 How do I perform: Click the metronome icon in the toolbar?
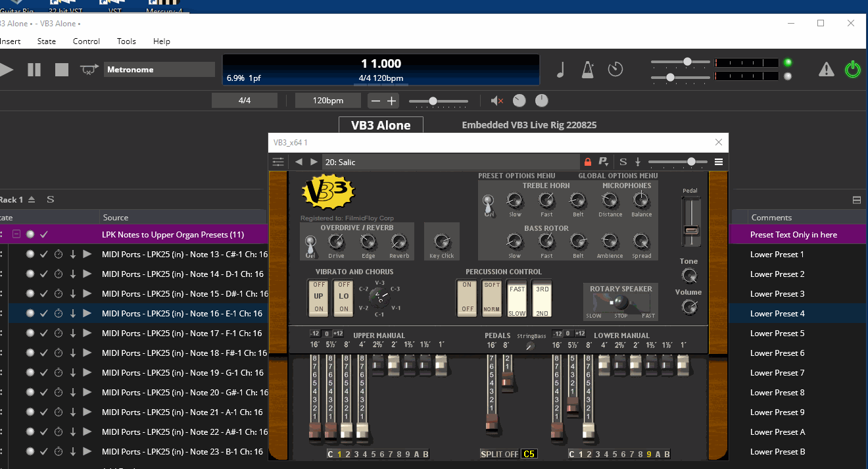[x=588, y=69]
